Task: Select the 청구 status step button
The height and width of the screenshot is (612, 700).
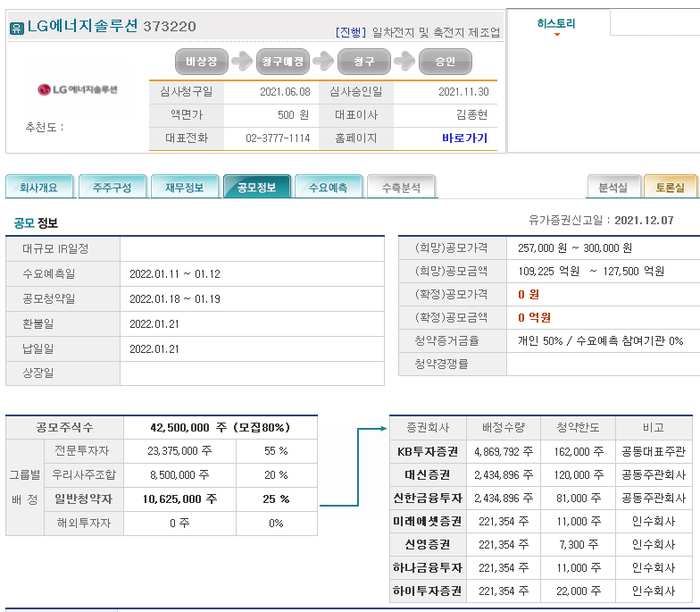Action: (364, 62)
